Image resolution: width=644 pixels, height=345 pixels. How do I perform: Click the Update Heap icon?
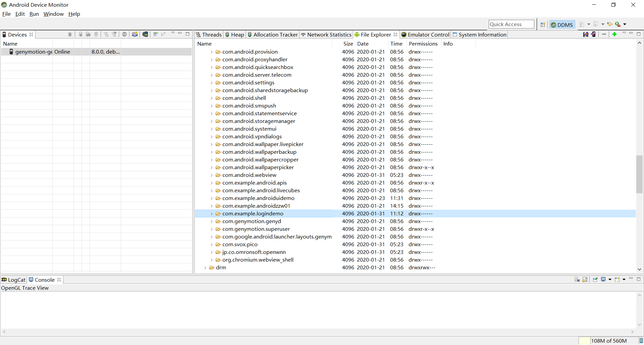pos(80,34)
